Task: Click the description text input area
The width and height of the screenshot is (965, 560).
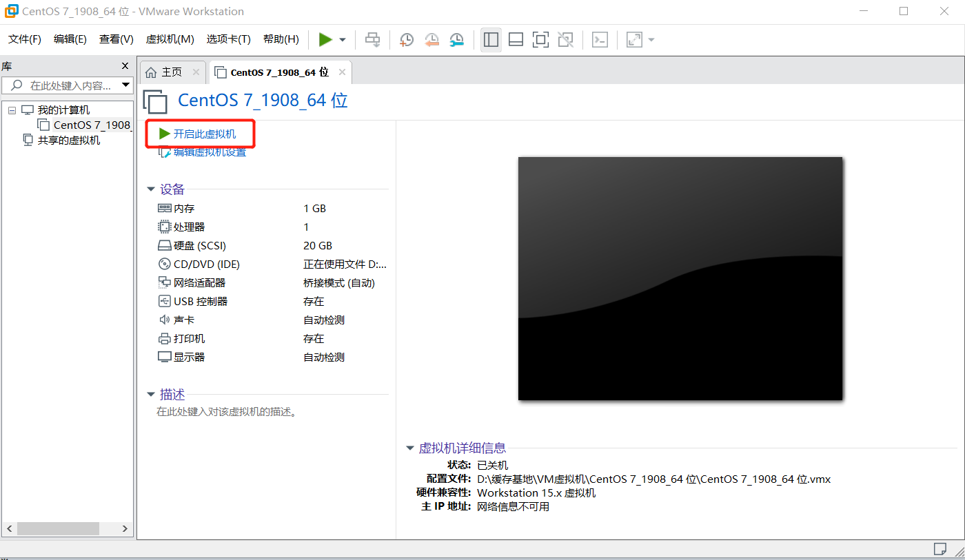Action: pos(227,412)
